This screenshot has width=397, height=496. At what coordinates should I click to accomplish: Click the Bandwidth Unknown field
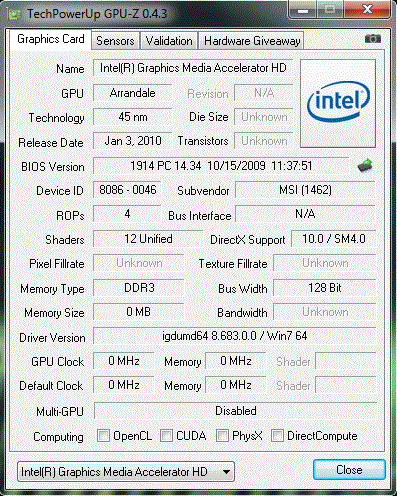[325, 312]
